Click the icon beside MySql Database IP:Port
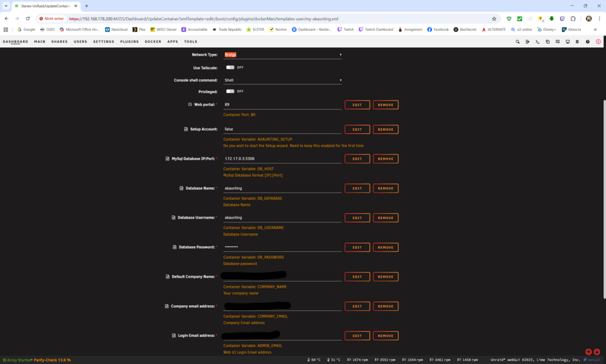 point(167,159)
